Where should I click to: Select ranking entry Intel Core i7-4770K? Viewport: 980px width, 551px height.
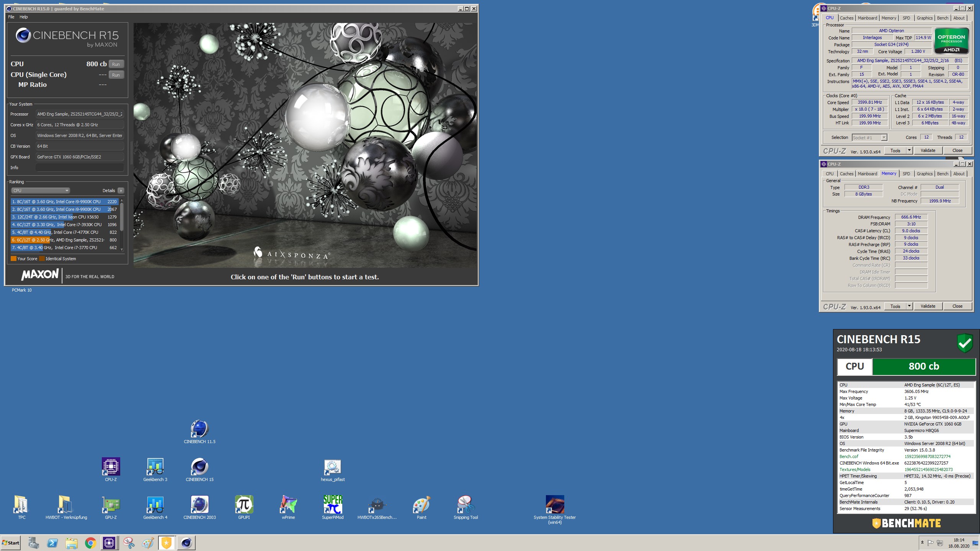click(64, 232)
